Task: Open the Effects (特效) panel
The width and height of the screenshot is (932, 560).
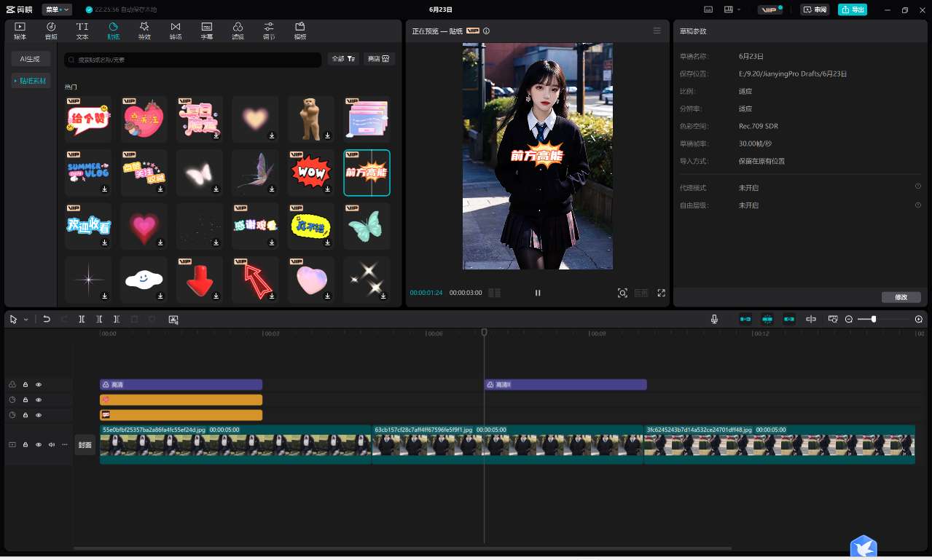Action: [144, 31]
